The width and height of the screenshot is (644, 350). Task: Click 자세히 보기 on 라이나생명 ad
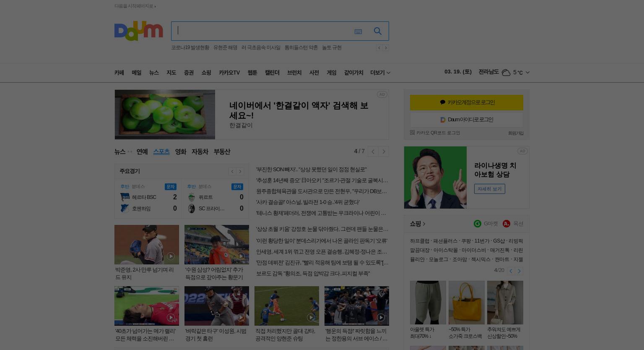pyautogui.click(x=490, y=189)
